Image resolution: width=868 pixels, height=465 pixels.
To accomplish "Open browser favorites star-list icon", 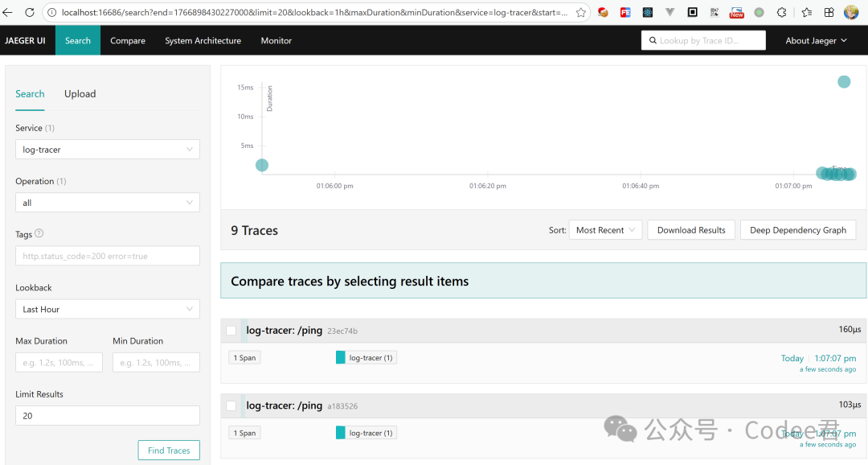I will [807, 12].
